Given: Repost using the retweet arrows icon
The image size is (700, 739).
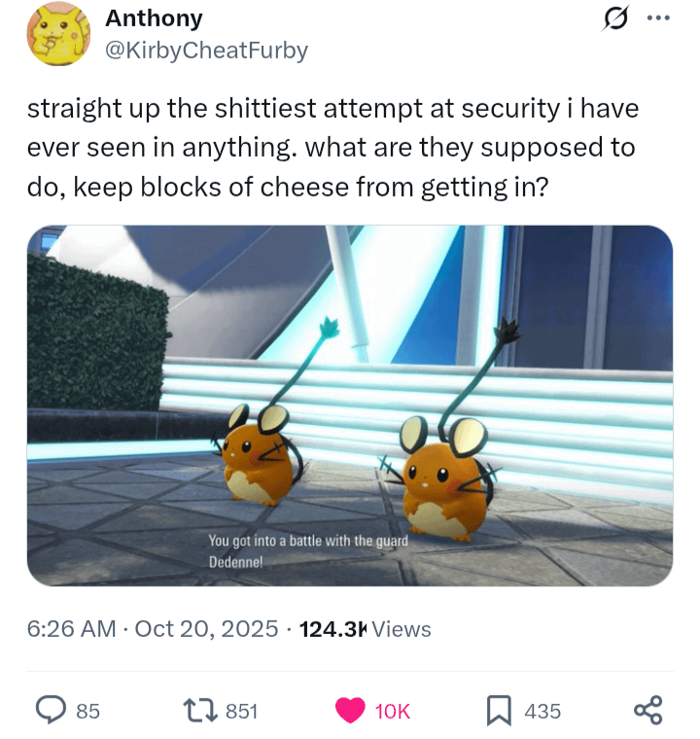Looking at the screenshot, I should (x=200, y=711).
